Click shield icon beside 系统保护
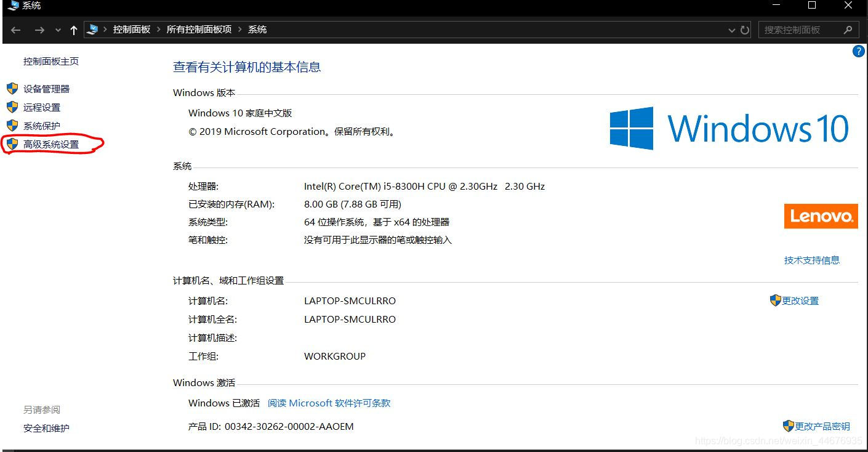Screen dimensions: 868x452 coord(12,125)
